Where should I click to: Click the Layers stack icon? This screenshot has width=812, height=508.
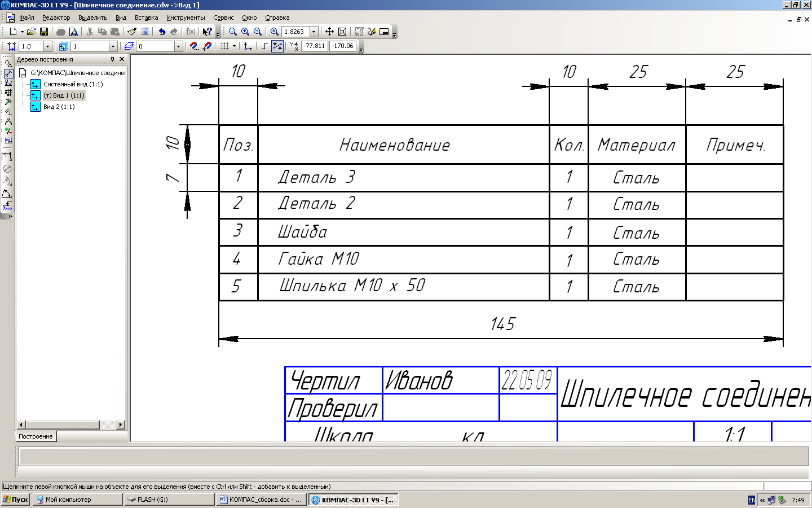click(x=129, y=46)
